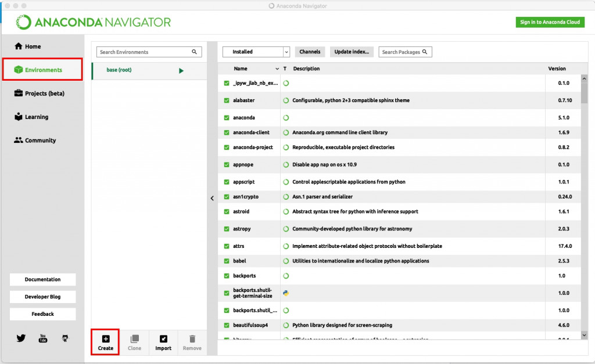Click the type icon for appscript
Image resolution: width=595 pixels, height=364 pixels.
[286, 182]
